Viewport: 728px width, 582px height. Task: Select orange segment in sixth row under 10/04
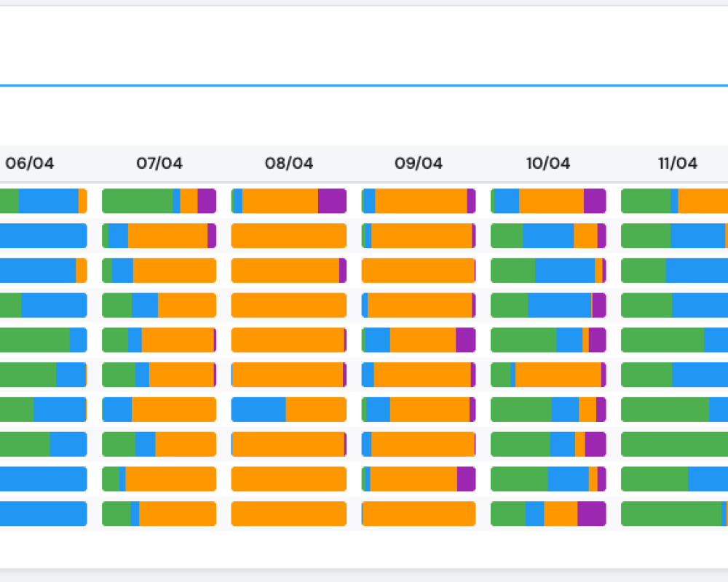pos(558,375)
